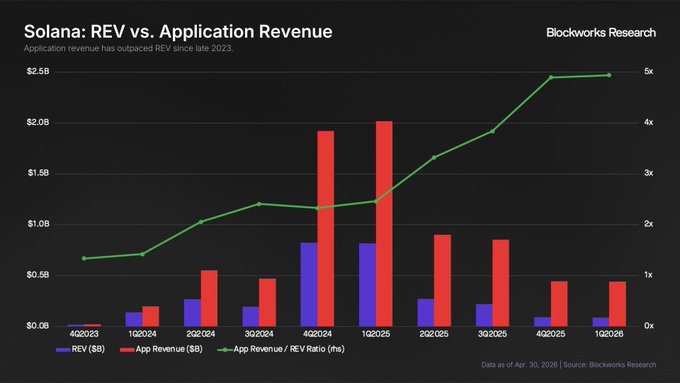The width and height of the screenshot is (680, 383).
Task: Click the red App Revenue bar for 2Q2025
Action: click(x=442, y=281)
